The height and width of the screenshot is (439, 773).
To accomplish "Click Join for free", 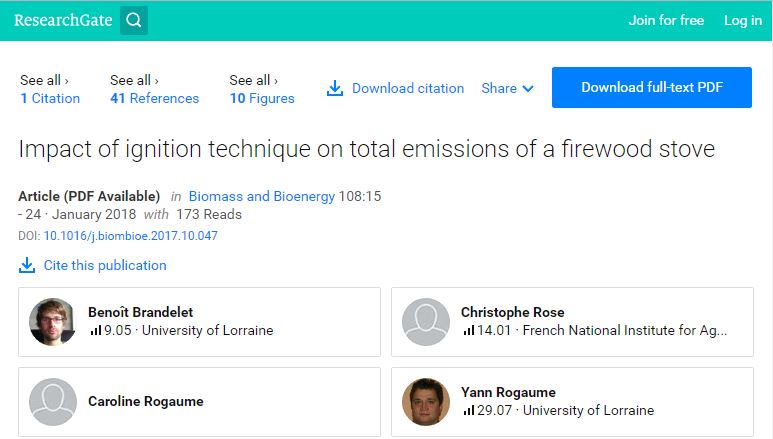I will 666,20.
